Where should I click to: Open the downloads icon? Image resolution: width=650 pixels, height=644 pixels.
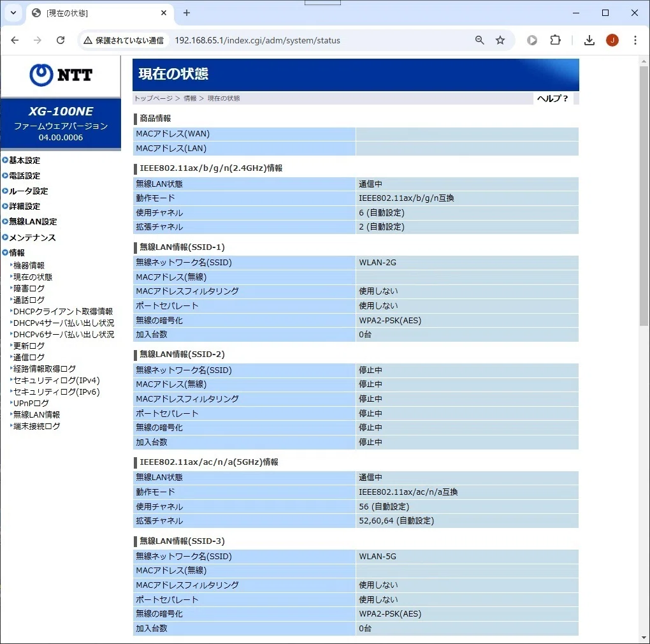click(589, 40)
